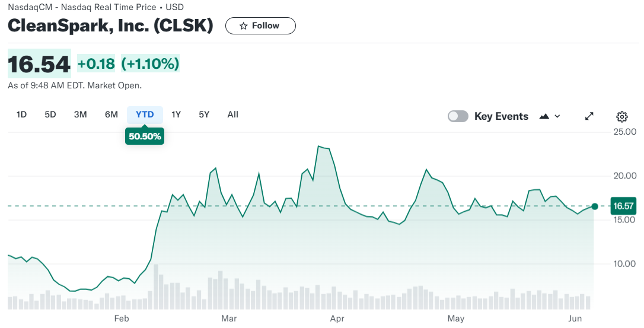Viewport: 644px width, 328px height.
Task: Click the 50.50% YTD return badge
Action: point(145,136)
